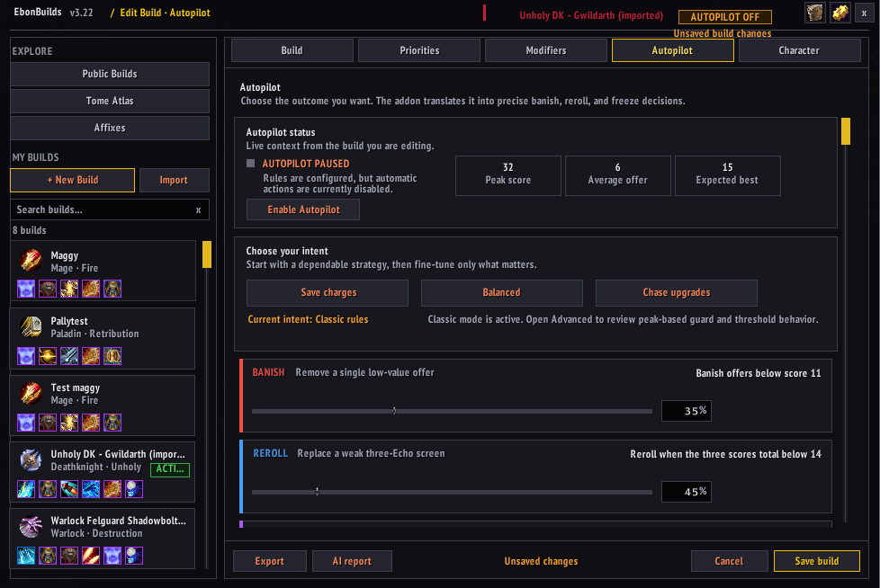
Task: Open the Character tab
Action: pyautogui.click(x=799, y=50)
